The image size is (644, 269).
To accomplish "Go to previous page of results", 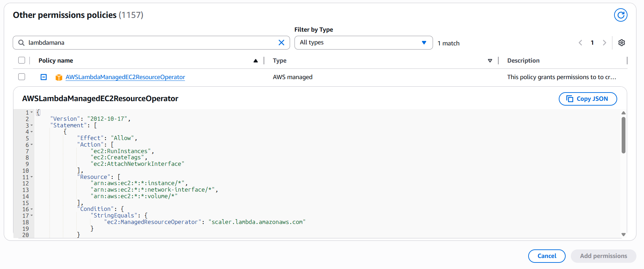I will [x=580, y=43].
